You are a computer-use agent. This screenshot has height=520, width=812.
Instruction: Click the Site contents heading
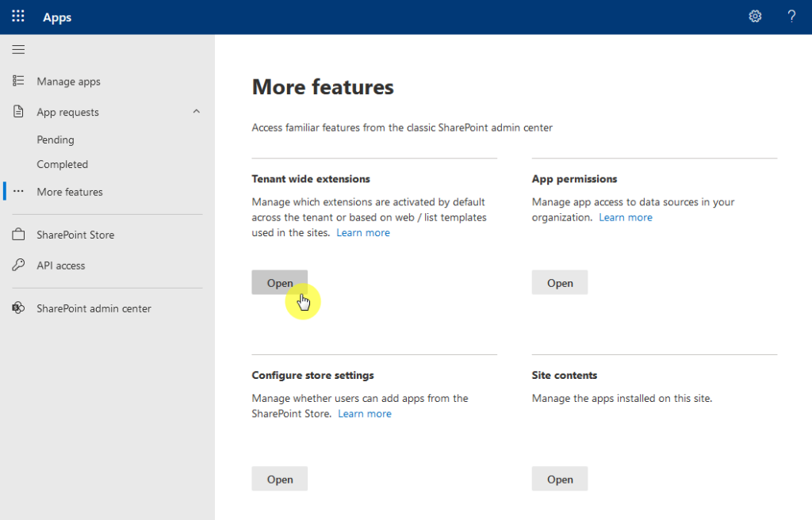(x=565, y=375)
